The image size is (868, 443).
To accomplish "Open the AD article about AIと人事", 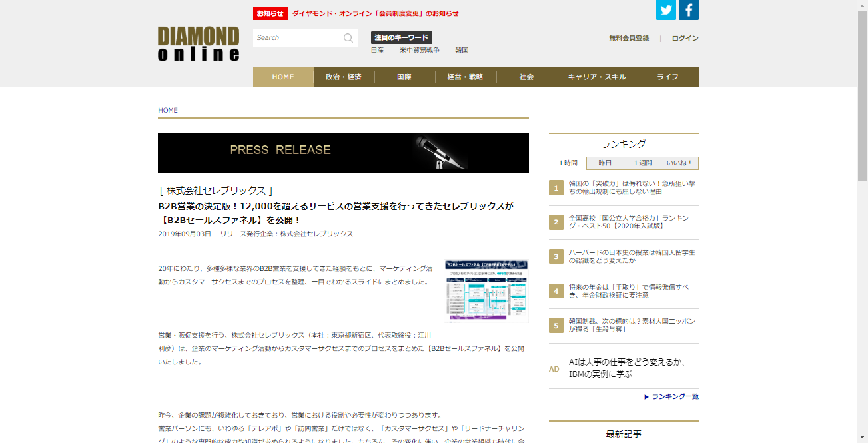I will pos(627,368).
